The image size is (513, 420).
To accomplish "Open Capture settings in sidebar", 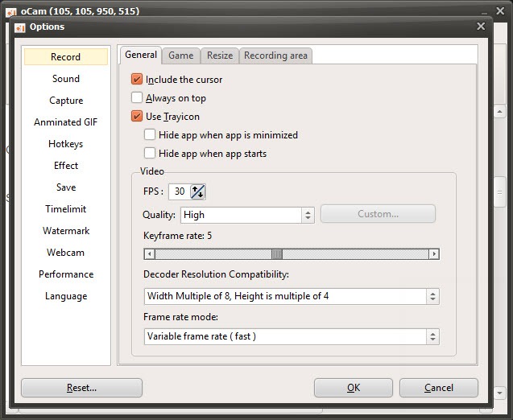I will 66,101.
